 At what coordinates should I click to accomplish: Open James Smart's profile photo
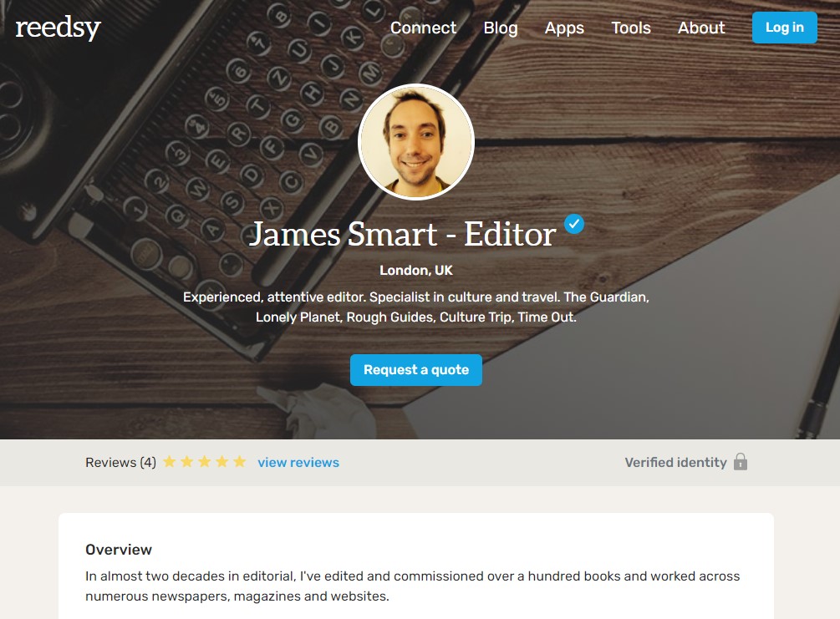[416, 142]
